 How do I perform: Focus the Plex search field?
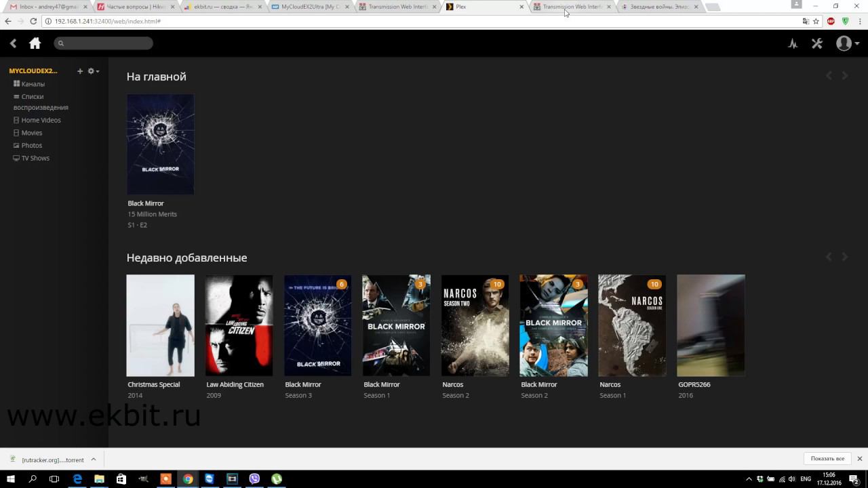(x=103, y=43)
